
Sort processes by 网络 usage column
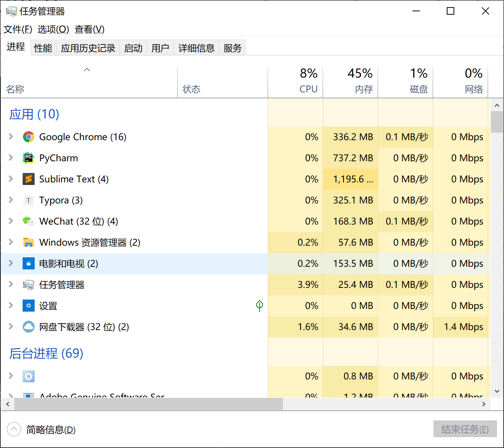pos(461,83)
